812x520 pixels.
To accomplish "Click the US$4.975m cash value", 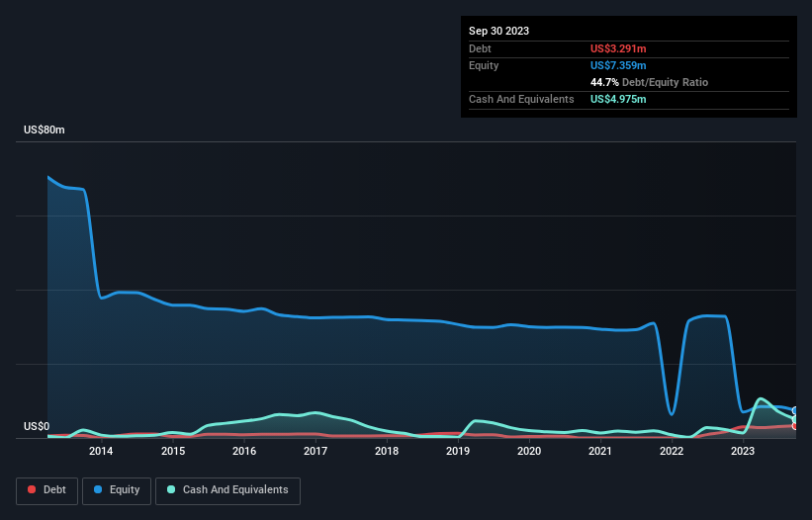I will 618,99.
